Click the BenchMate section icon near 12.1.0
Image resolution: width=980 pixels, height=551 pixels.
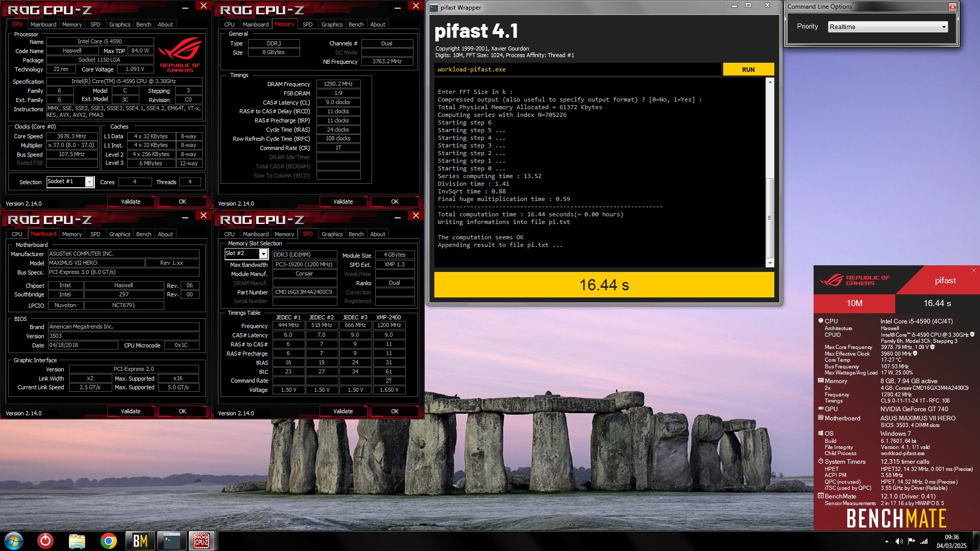(821, 496)
